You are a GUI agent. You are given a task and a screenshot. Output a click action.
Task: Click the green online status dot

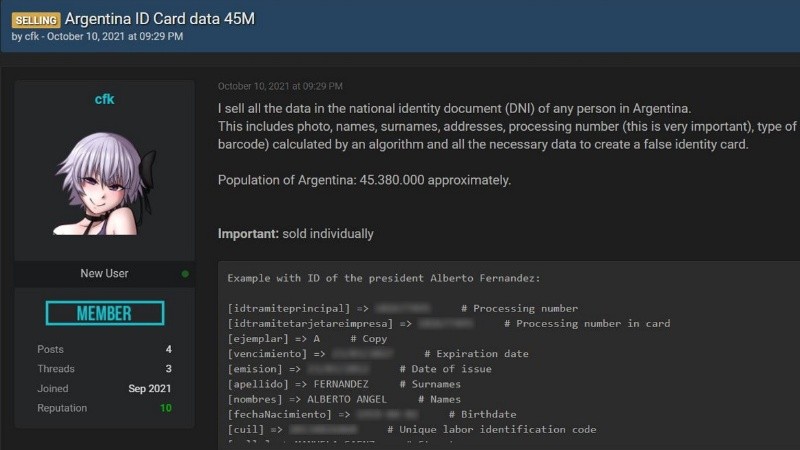185,273
